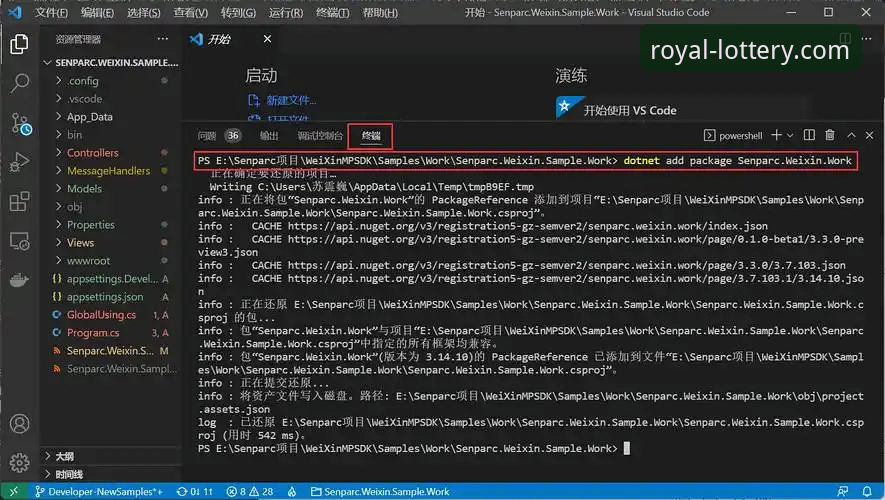
Task: Open the Docker view in activity bar
Action: [19, 280]
